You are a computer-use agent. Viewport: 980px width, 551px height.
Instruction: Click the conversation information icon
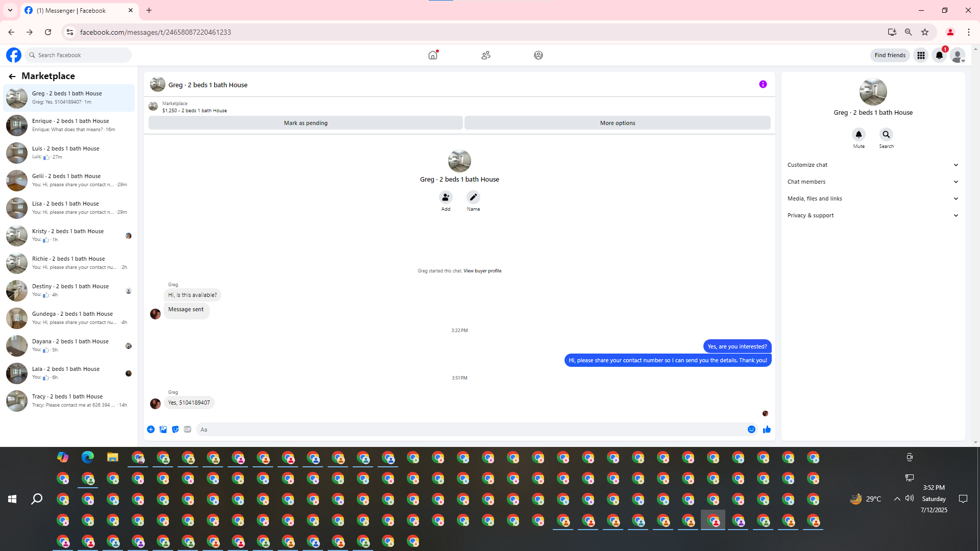(763, 84)
